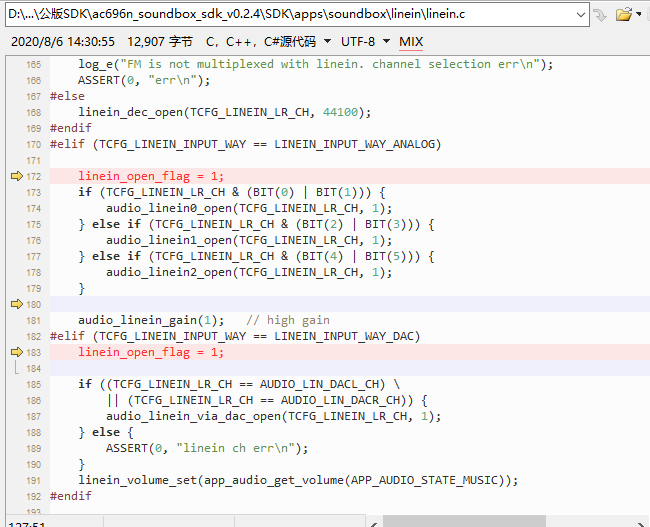The image size is (650, 527).
Task: Click audio_linein2_open on line 178
Action: coord(169,272)
